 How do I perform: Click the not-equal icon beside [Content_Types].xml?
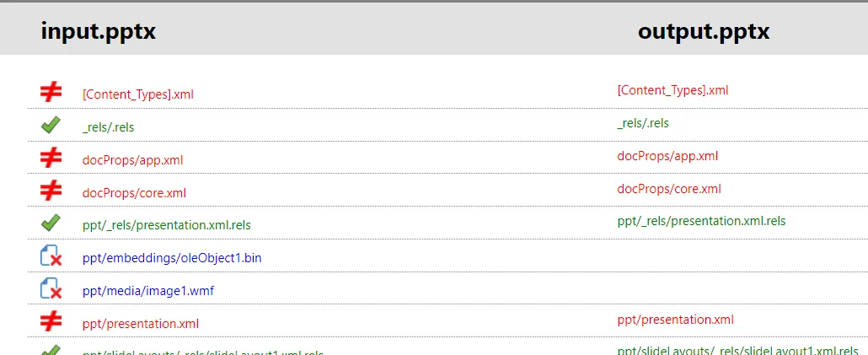[x=51, y=92]
